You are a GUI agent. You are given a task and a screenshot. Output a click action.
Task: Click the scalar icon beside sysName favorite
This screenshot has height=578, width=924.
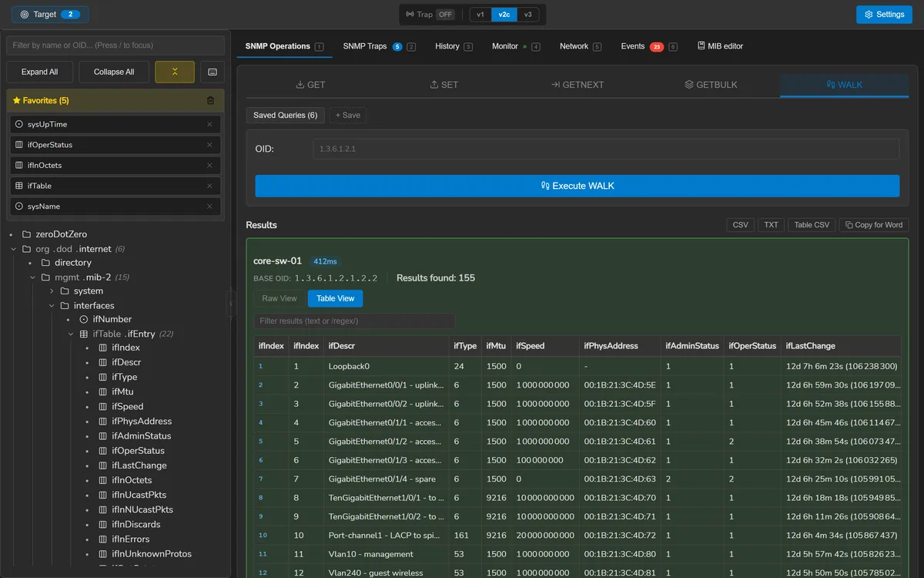[x=19, y=207]
